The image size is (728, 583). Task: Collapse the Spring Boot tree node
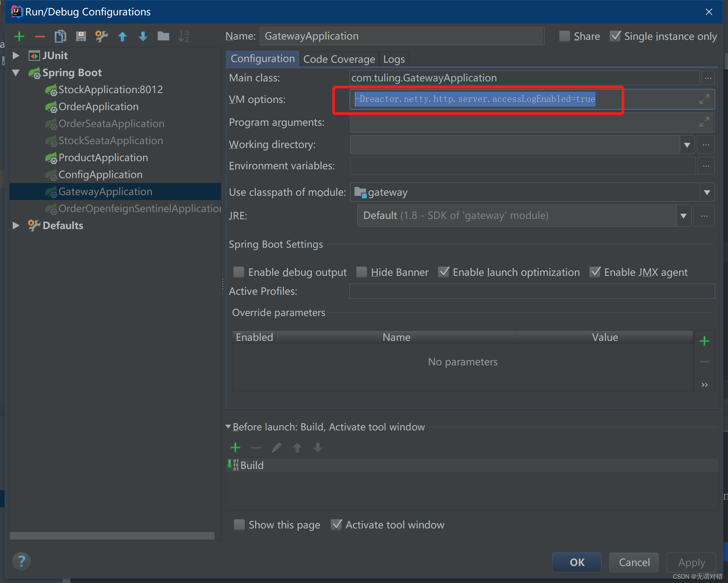(x=16, y=72)
